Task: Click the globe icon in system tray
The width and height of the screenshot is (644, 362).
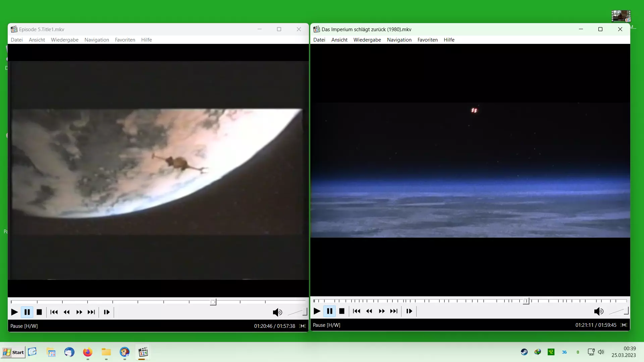Action: pos(538,352)
